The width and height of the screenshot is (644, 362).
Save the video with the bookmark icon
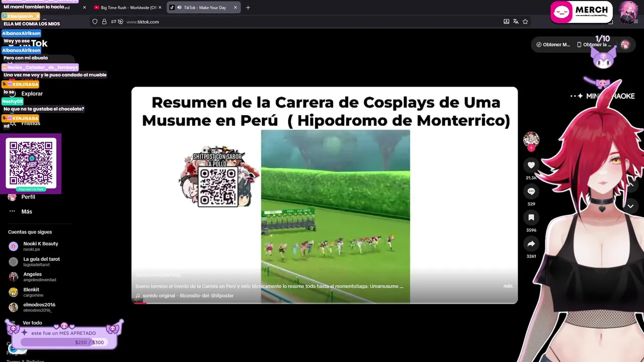[531, 217]
